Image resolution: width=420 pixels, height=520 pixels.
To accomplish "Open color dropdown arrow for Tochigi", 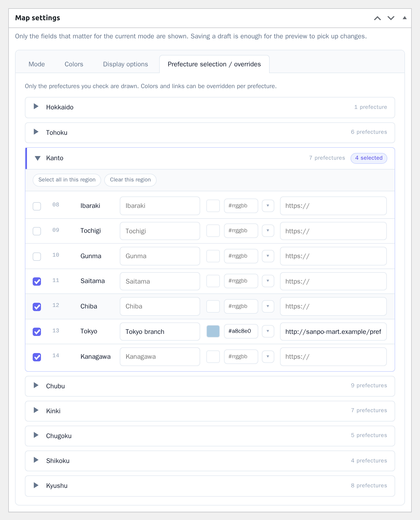I will coord(268,231).
